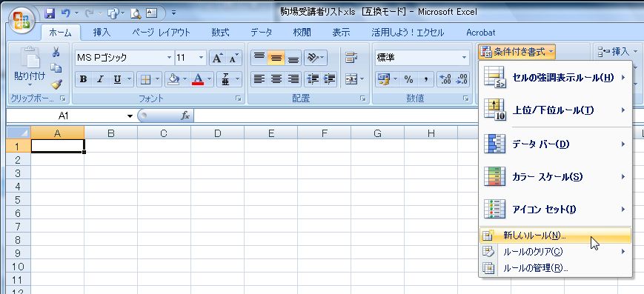
Task: Click the Percent Style icon
Action: (408, 79)
